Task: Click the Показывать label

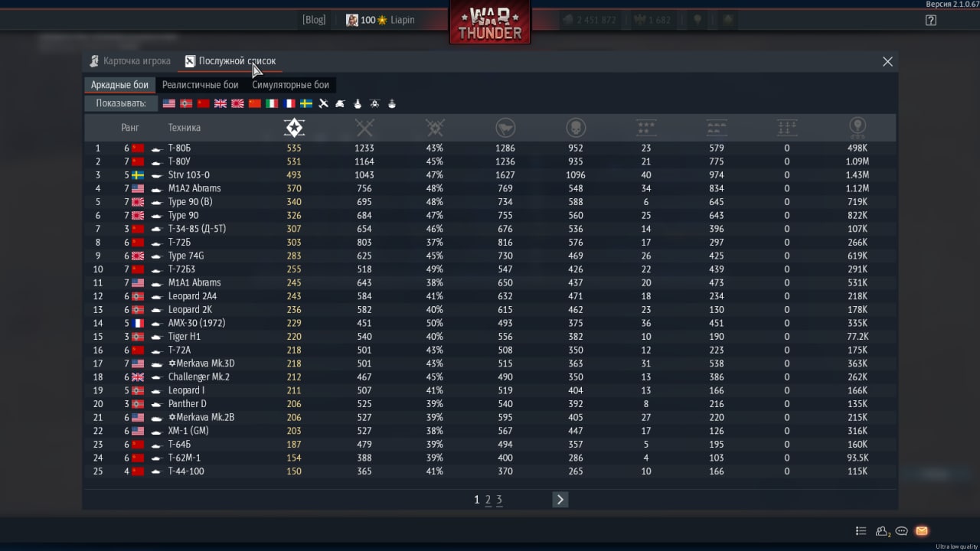Action: [120, 103]
